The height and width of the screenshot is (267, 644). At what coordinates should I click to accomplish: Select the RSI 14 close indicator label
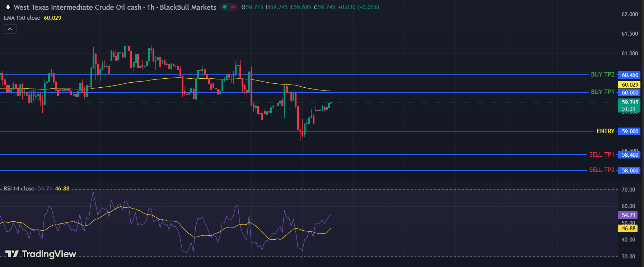pos(19,189)
